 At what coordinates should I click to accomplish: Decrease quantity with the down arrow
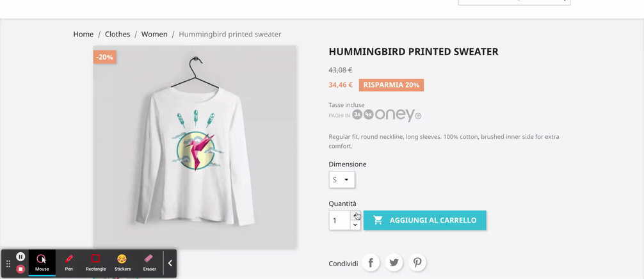355,225
